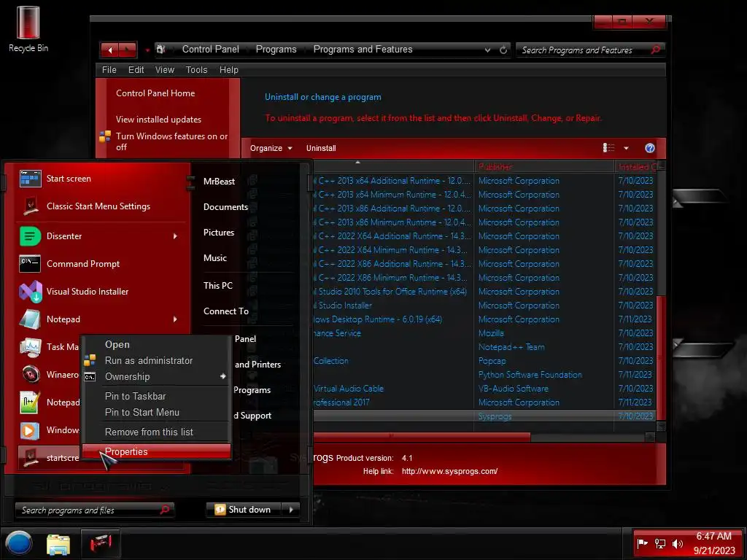747x560 pixels.
Task: Click the forward arrow navigation button
Action: click(x=127, y=50)
